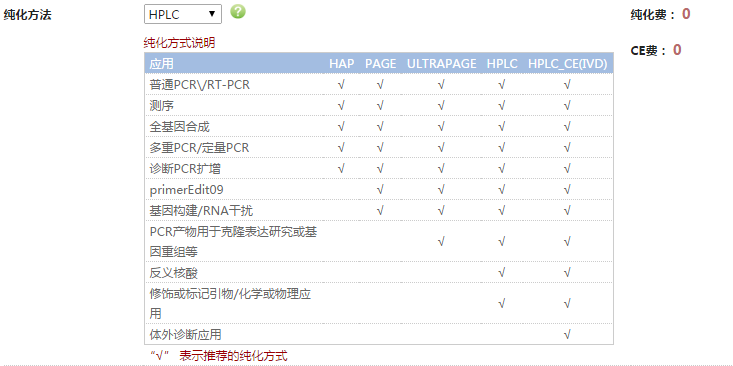
Task: Click the ULTRAPAGE column header
Action: [x=441, y=64]
